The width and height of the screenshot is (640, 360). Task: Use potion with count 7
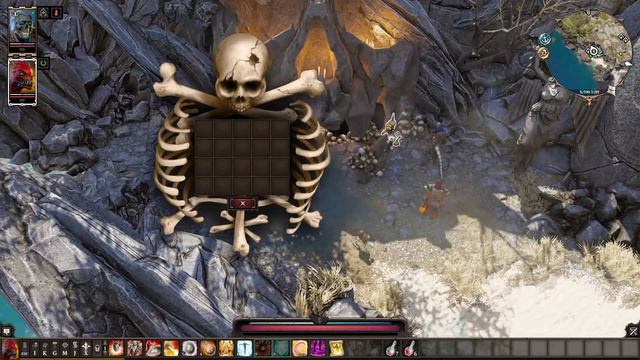click(391, 349)
